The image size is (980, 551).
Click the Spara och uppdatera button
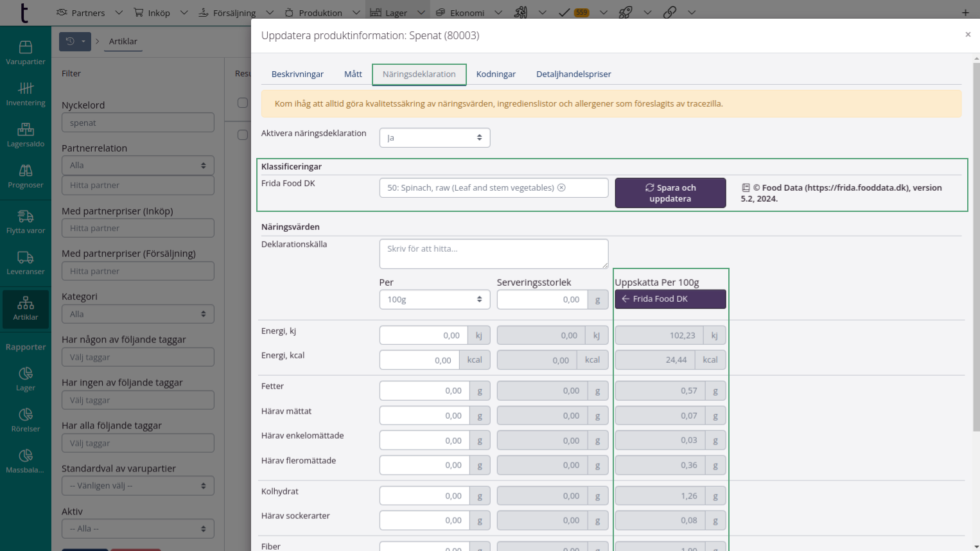(670, 193)
